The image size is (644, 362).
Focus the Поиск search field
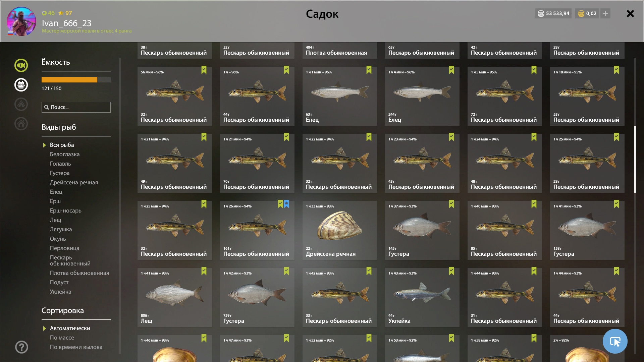click(x=76, y=107)
